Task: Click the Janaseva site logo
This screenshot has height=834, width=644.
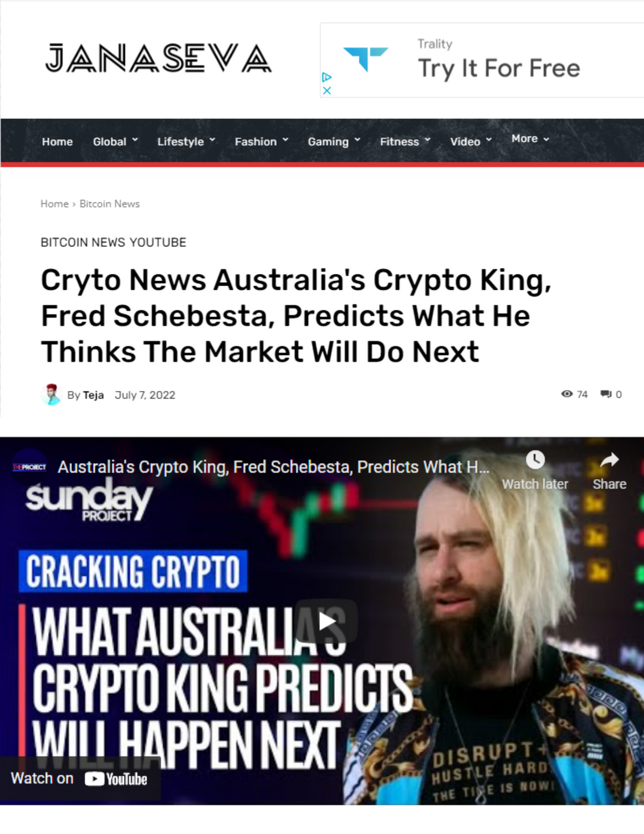Action: pos(159,58)
